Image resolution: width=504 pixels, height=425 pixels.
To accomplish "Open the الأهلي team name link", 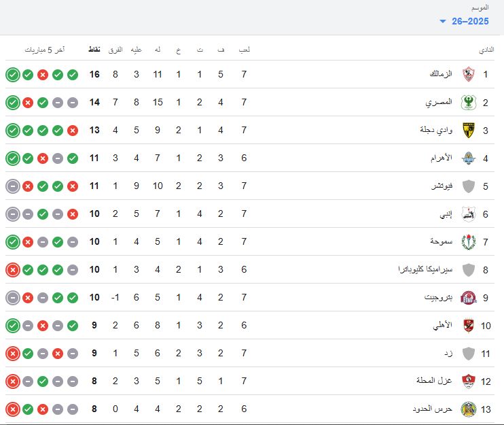I will (x=442, y=325).
